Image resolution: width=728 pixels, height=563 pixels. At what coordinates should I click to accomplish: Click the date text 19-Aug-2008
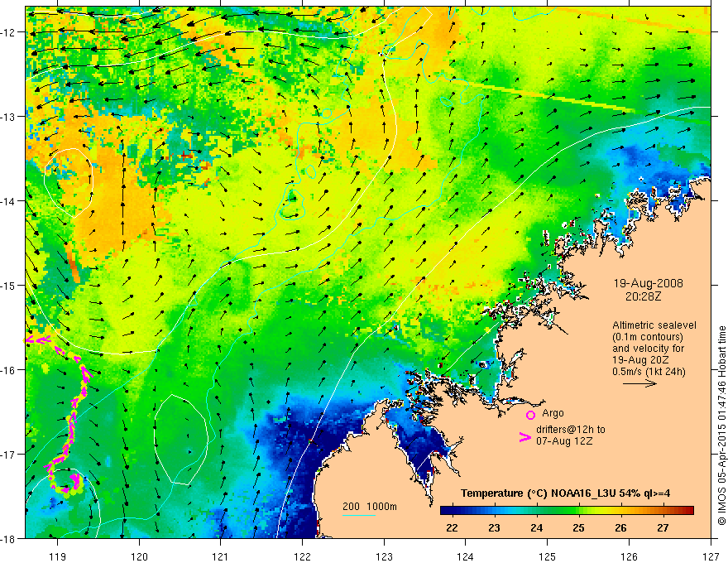tap(648, 283)
